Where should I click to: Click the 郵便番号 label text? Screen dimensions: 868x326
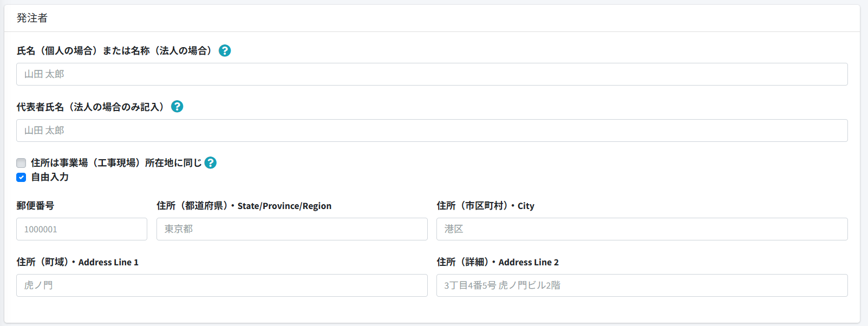35,206
